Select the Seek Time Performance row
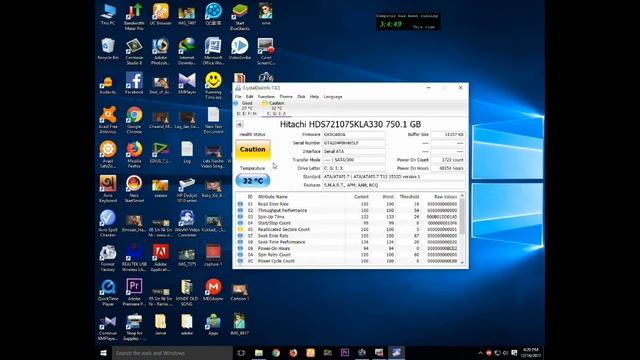This screenshot has width=640, height=360. click(347, 242)
